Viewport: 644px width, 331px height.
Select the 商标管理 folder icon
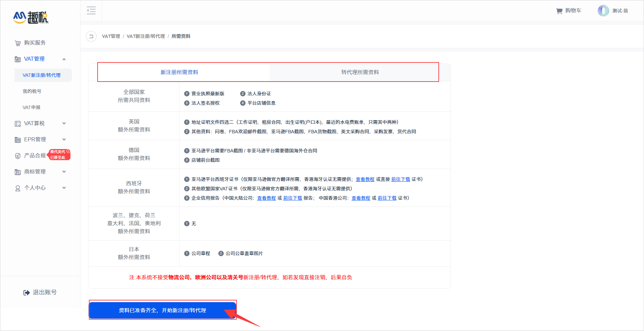coord(18,172)
